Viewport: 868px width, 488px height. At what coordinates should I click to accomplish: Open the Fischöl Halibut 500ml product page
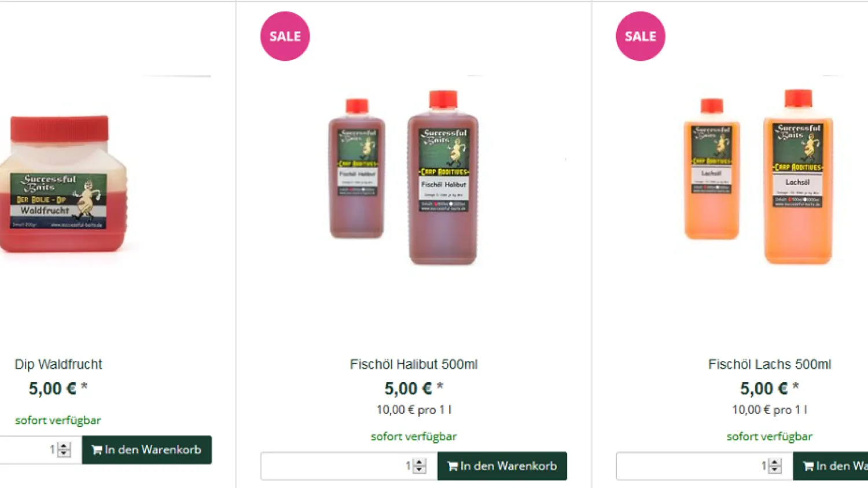414,364
